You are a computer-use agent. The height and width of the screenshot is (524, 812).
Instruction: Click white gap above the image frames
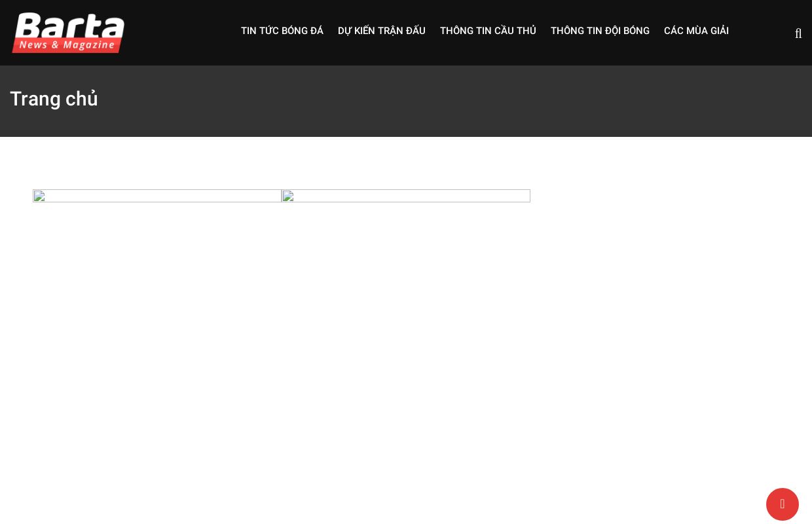(x=282, y=164)
